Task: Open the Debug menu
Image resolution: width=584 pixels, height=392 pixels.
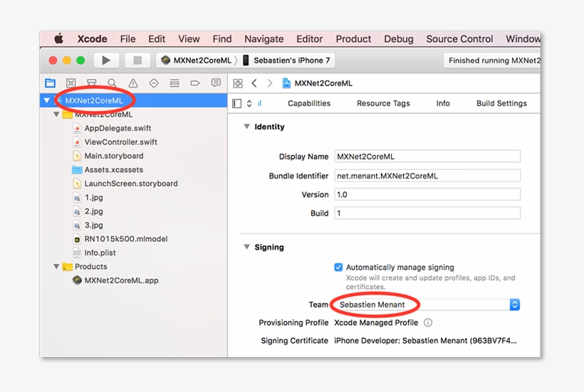Action: (x=399, y=39)
